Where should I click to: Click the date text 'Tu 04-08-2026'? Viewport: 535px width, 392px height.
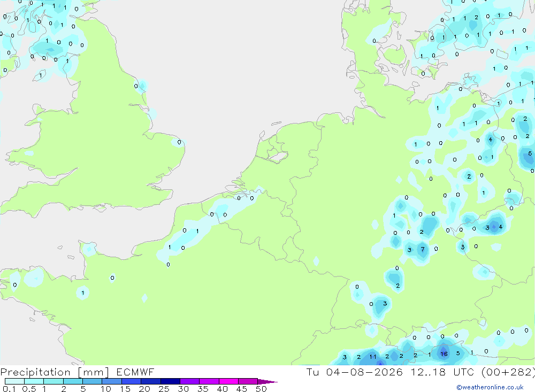tap(354, 372)
